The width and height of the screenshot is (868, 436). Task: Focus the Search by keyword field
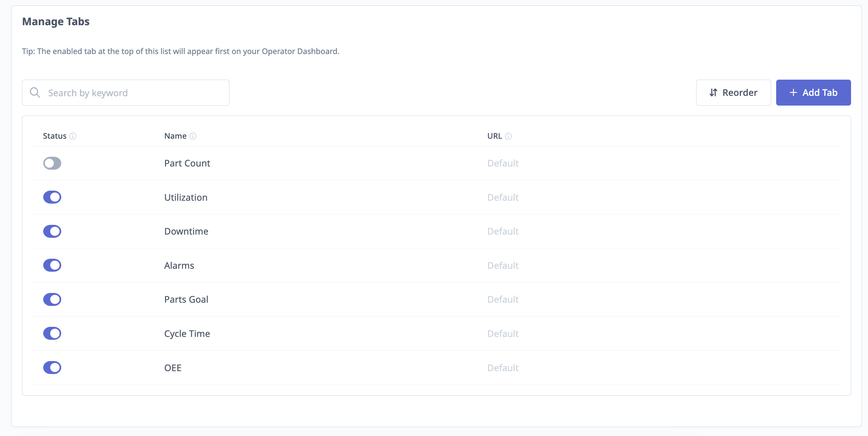coord(126,93)
